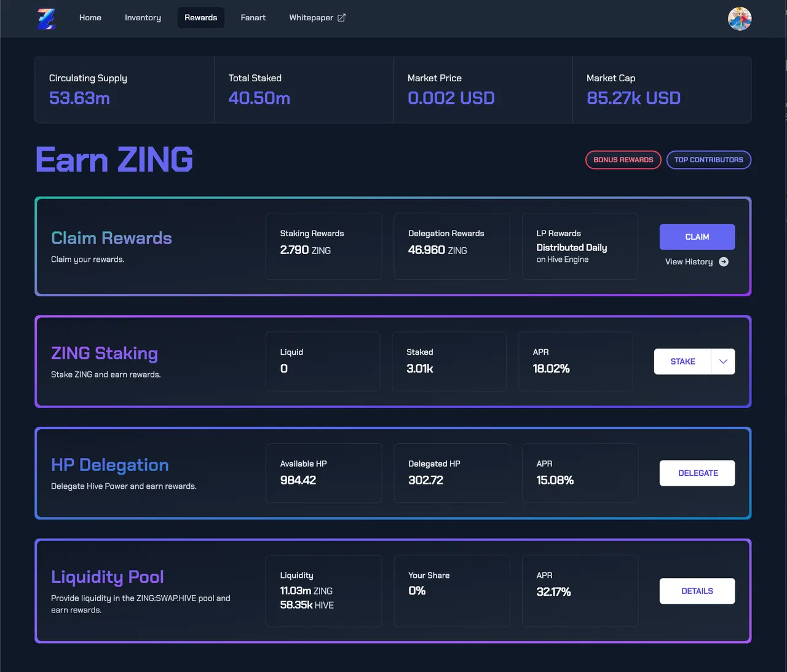Open the user profile avatar
The height and width of the screenshot is (672, 787).
tap(740, 18)
